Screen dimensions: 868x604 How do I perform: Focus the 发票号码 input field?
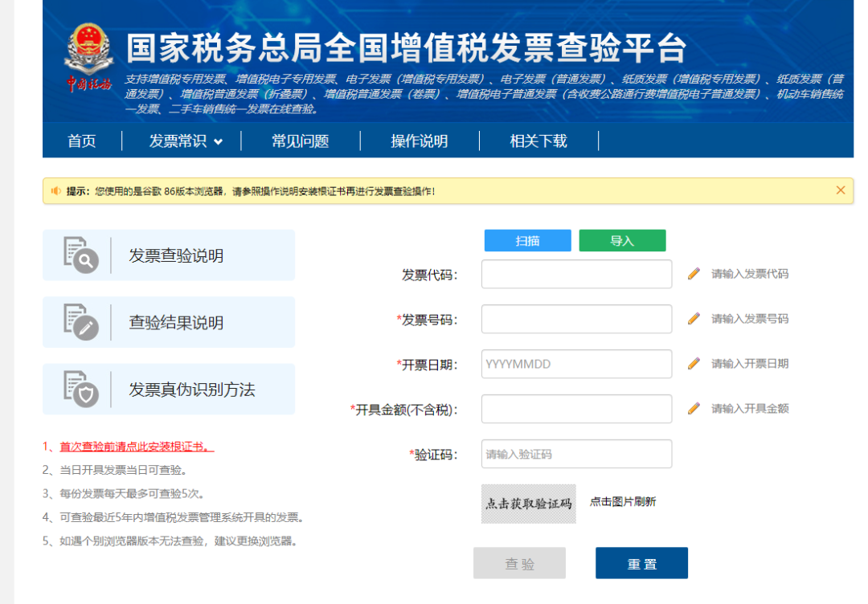coord(576,319)
